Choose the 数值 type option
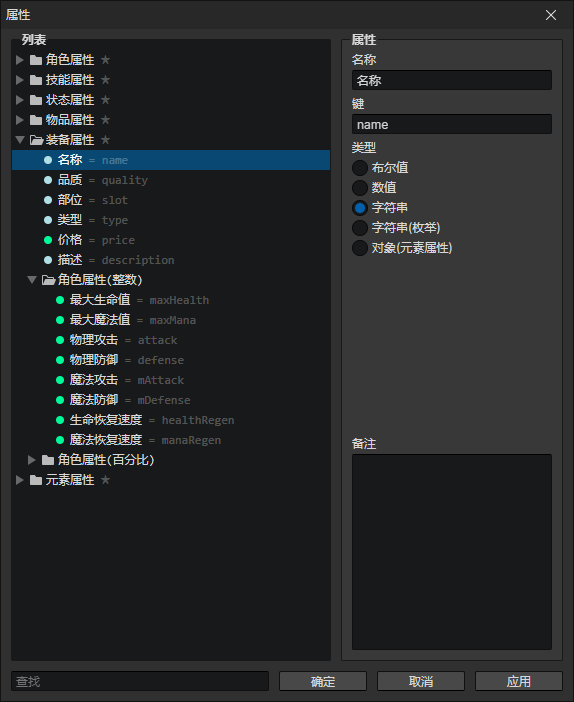Viewport: 574px width, 702px height. point(360,188)
